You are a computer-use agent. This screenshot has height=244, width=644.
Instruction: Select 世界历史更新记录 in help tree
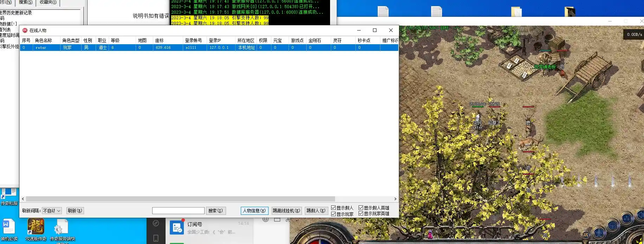(16, 13)
